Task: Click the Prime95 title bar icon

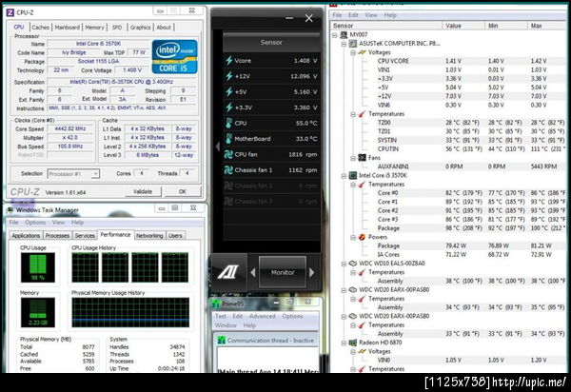Action: pos(216,304)
